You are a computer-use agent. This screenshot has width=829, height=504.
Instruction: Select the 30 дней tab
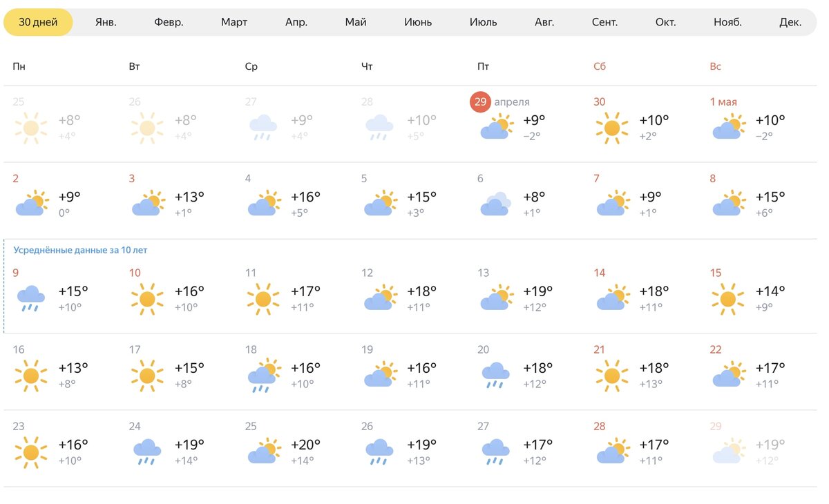coord(38,22)
